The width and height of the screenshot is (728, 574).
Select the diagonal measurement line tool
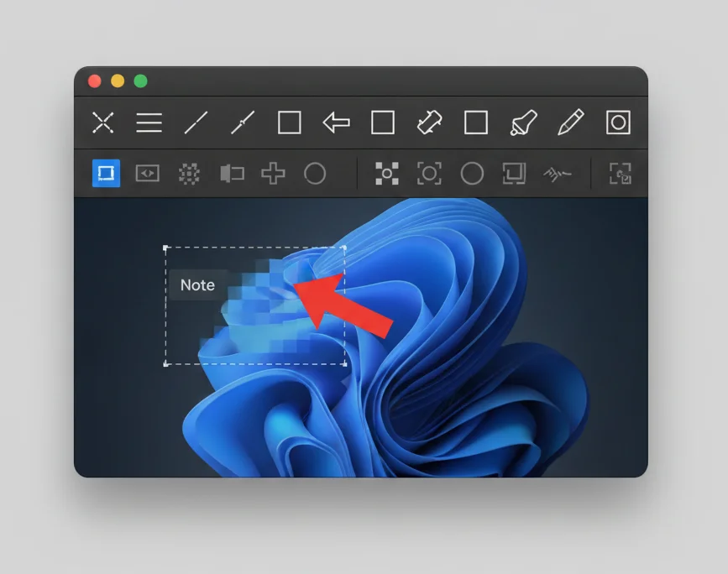241,122
